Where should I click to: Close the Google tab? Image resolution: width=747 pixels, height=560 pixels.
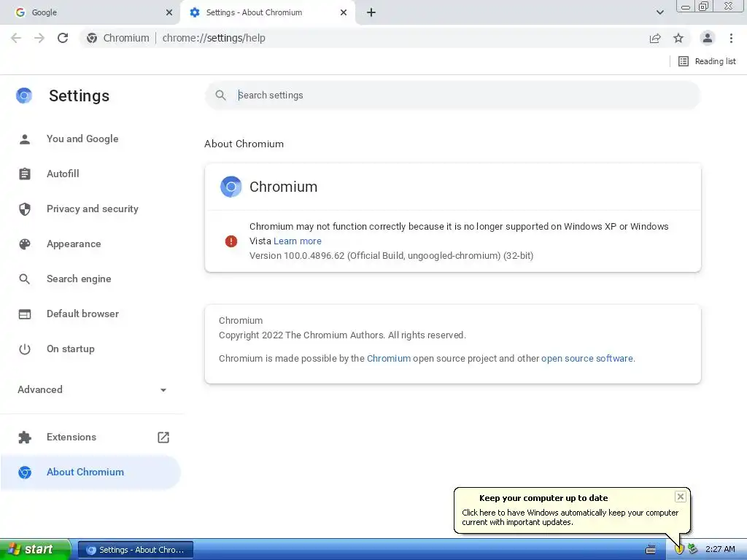169,12
